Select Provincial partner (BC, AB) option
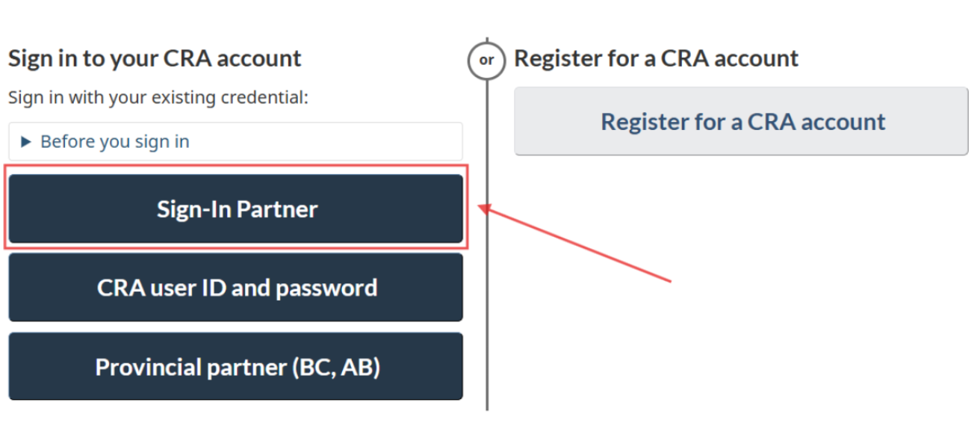This screenshot has height=432, width=980. point(236,367)
